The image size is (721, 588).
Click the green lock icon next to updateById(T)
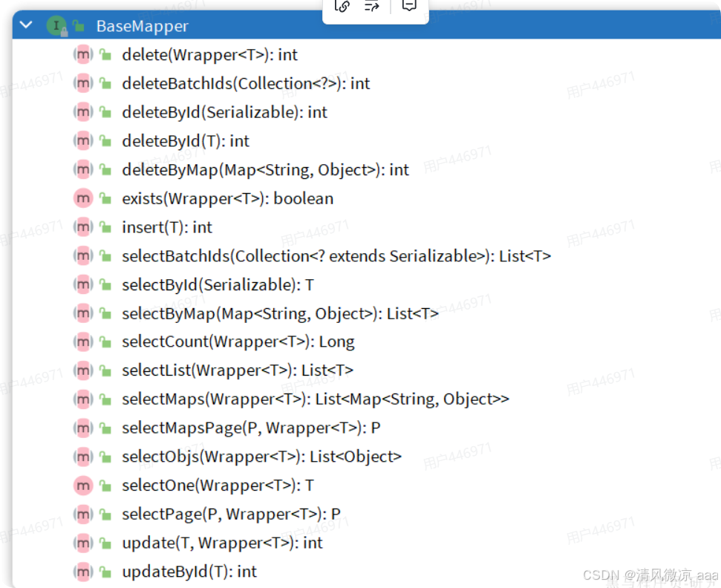point(105,572)
